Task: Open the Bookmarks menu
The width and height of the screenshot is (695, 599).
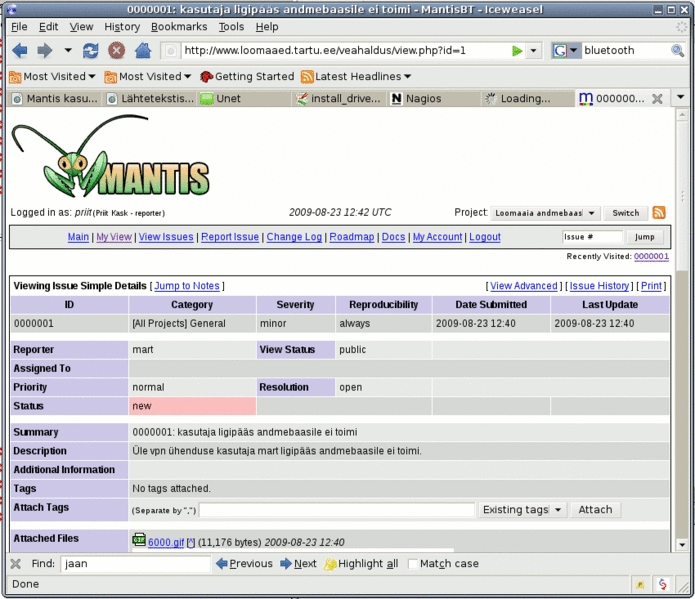Action: (179, 27)
